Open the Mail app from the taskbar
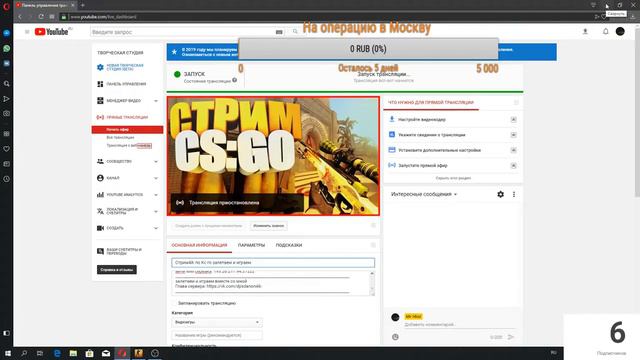This screenshot has width=640, height=360. pyautogui.click(x=106, y=353)
